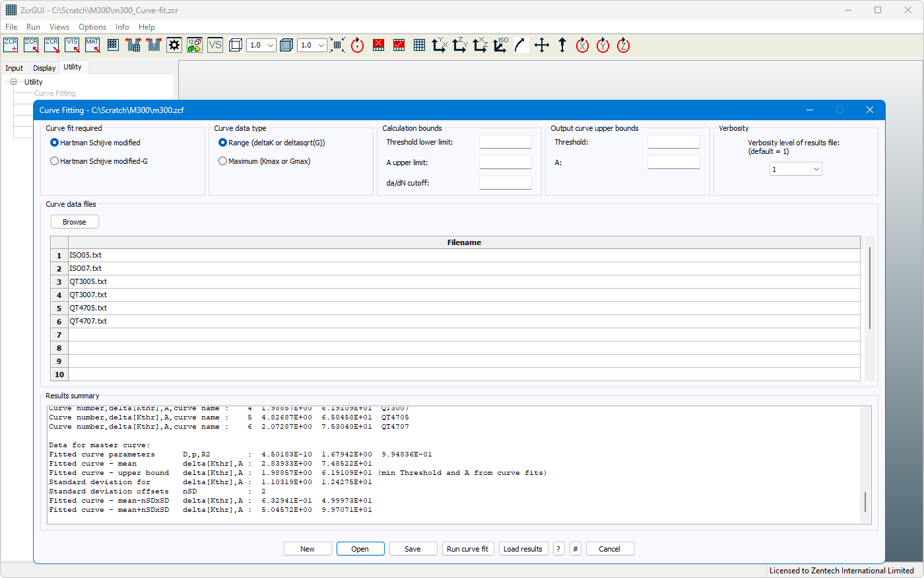Select the ISO07.txt filename row

tap(465, 268)
